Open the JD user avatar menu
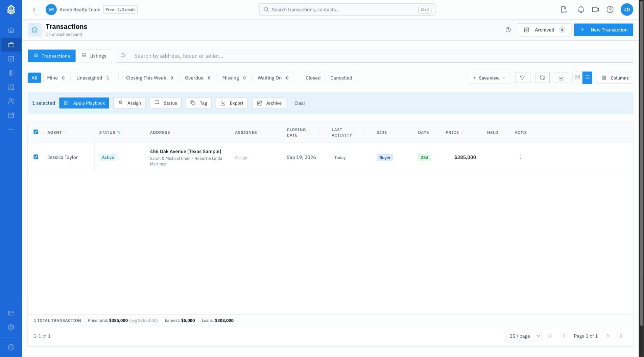 click(627, 9)
